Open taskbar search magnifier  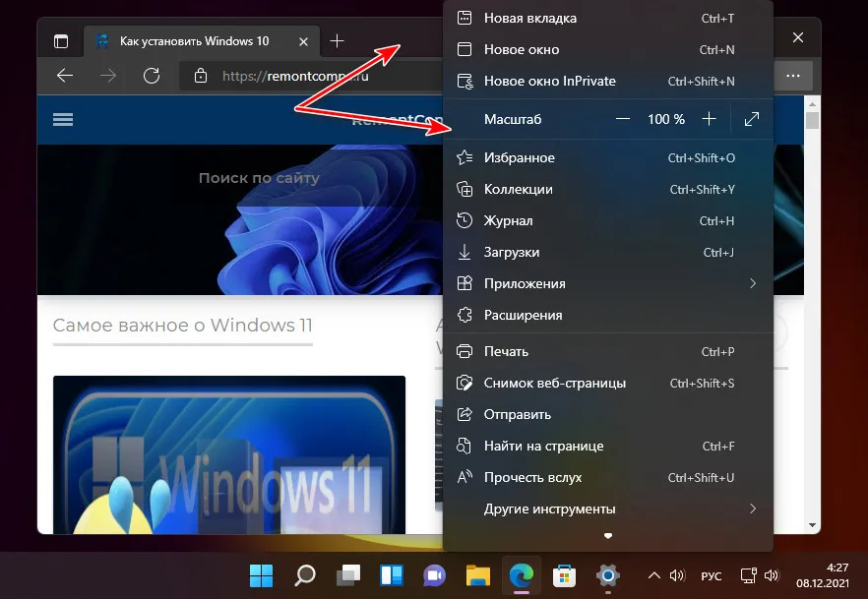(x=305, y=574)
